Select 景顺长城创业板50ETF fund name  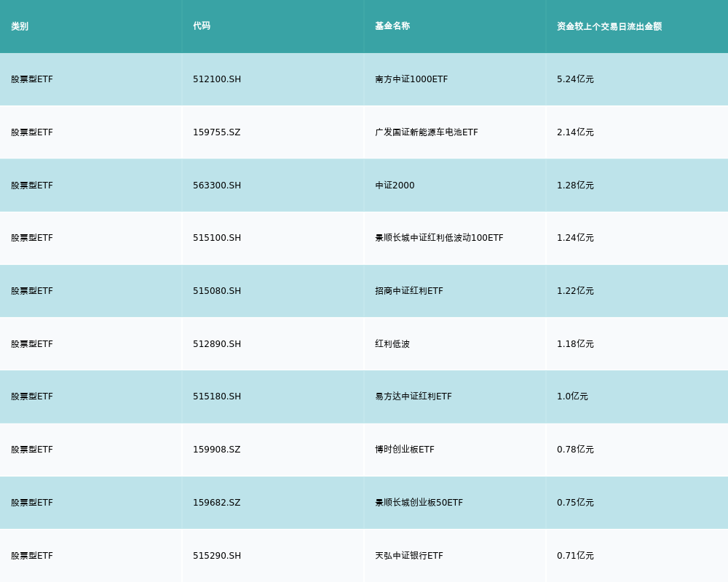[x=419, y=503]
